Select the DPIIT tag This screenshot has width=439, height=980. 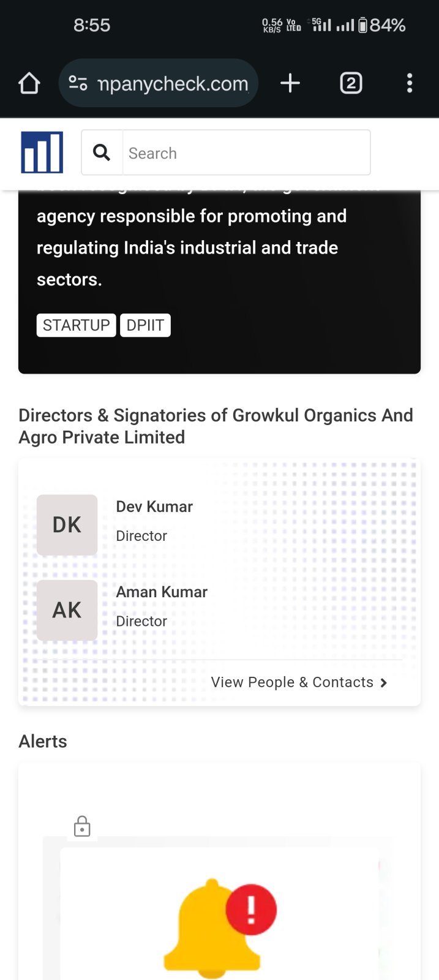click(x=145, y=325)
